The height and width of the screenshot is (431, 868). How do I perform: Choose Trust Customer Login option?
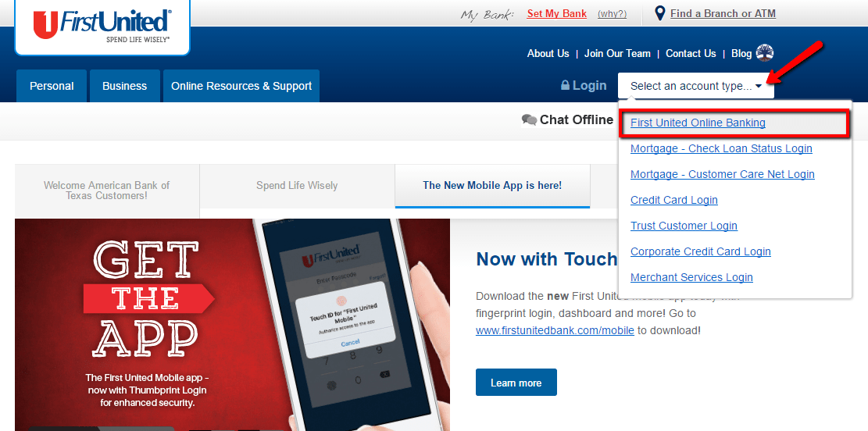tap(684, 226)
